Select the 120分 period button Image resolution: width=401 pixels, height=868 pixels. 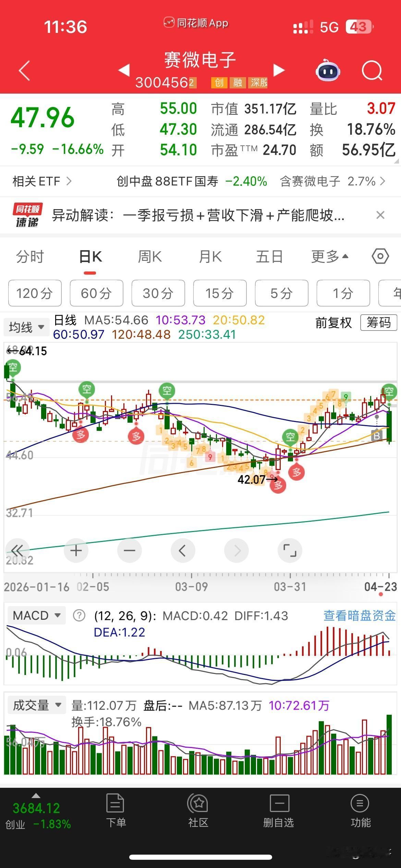click(x=35, y=293)
